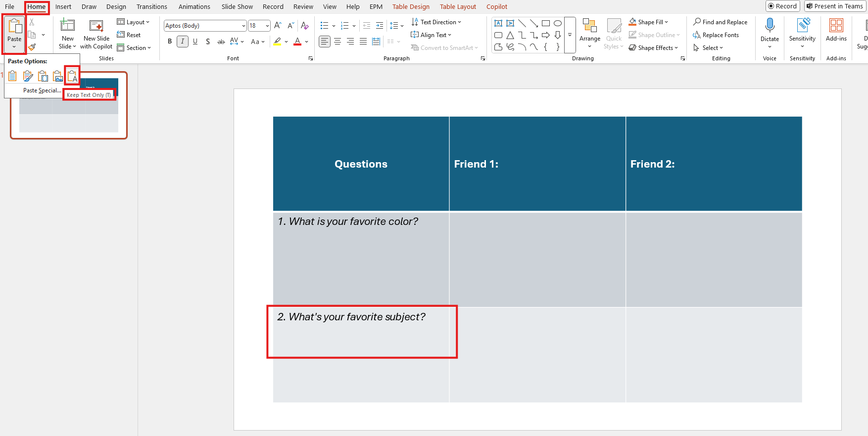This screenshot has width=868, height=436.
Task: Choose the straight line shape
Action: [x=522, y=23]
